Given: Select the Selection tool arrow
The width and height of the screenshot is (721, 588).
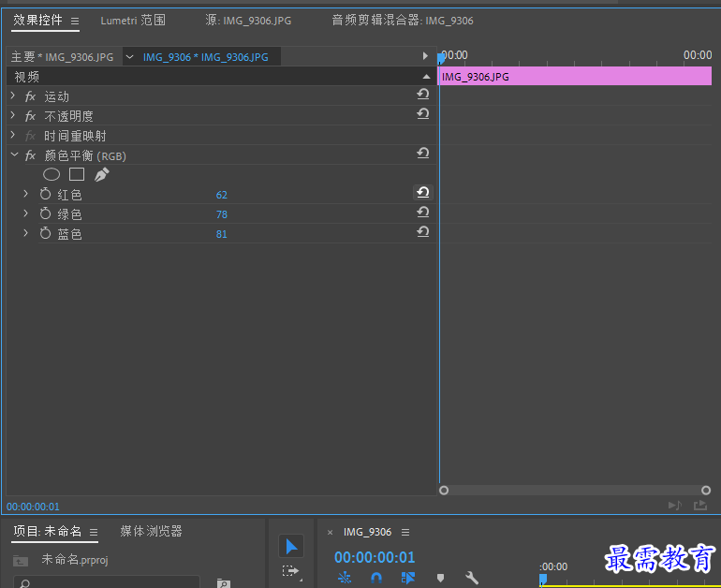Looking at the screenshot, I should [291, 546].
